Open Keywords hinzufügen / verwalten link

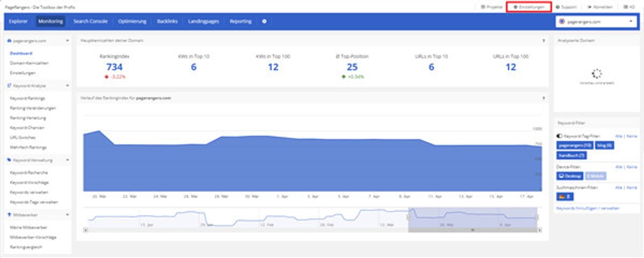click(589, 207)
